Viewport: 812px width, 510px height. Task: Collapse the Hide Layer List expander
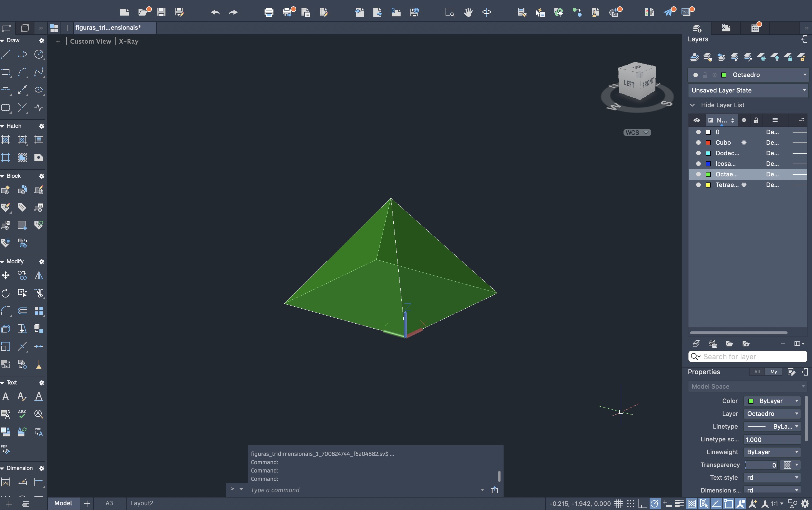pyautogui.click(x=692, y=105)
